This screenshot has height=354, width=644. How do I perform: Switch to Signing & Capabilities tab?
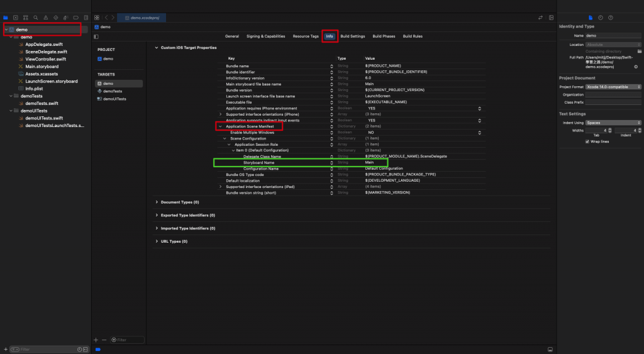coord(266,36)
